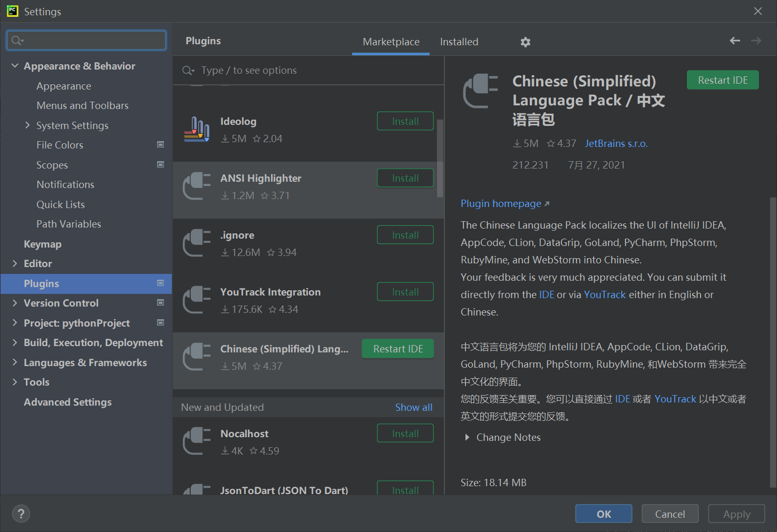The height and width of the screenshot is (532, 777).
Task: Click the Nocalhost plugin icon
Action: pos(197,442)
